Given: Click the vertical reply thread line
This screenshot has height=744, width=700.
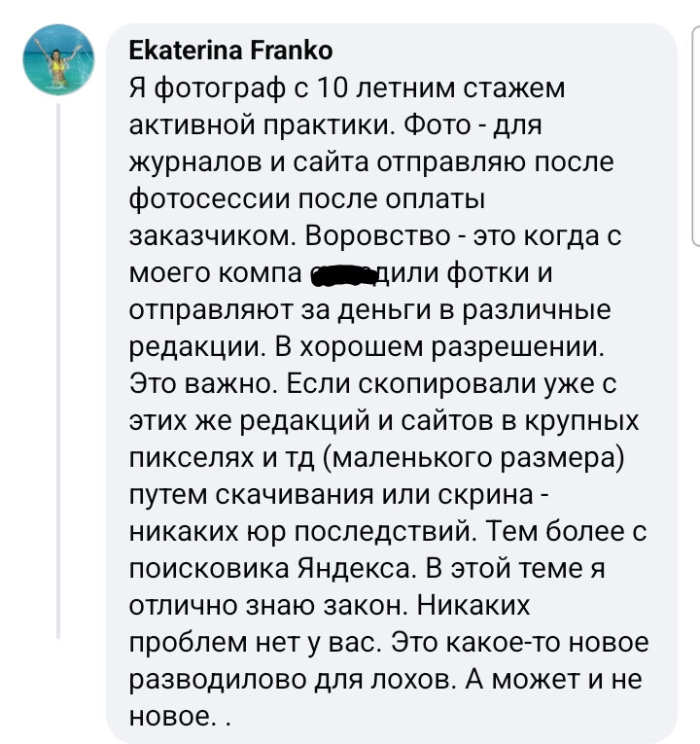Looking at the screenshot, I should [x=58, y=370].
